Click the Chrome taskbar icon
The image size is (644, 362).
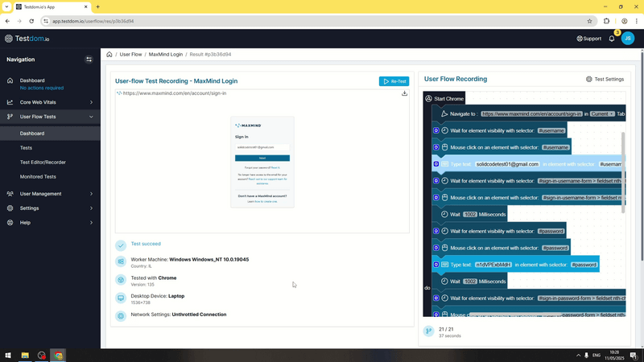[58, 356]
